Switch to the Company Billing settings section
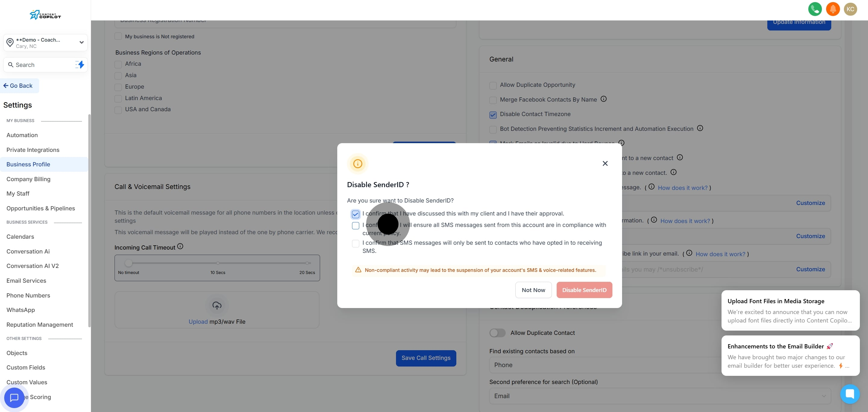868x412 pixels. point(28,179)
